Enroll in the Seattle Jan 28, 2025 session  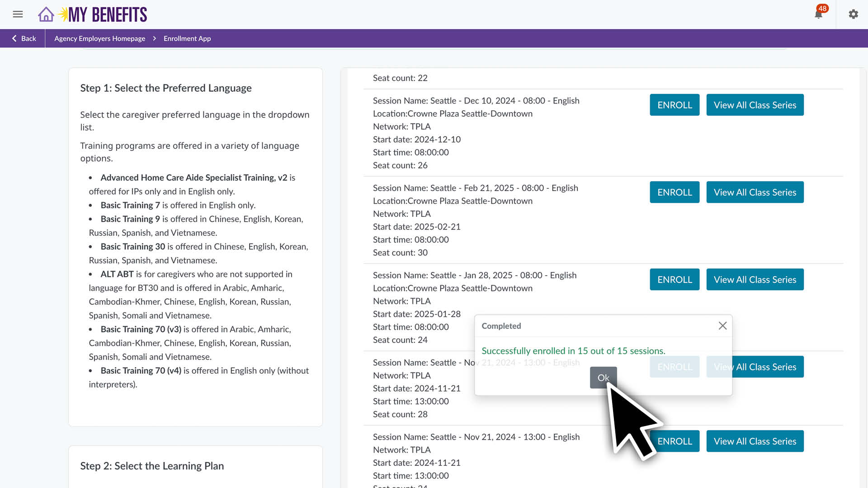(x=674, y=279)
